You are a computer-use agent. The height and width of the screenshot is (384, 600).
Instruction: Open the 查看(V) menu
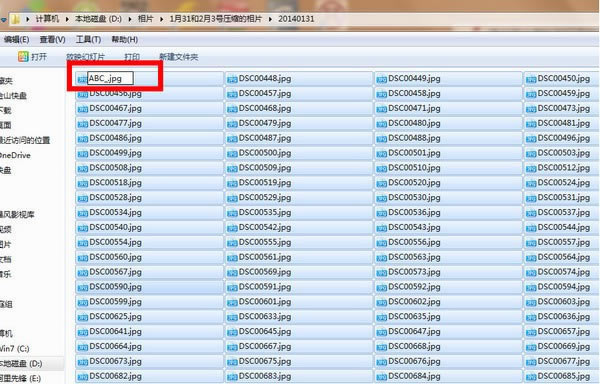pos(52,39)
